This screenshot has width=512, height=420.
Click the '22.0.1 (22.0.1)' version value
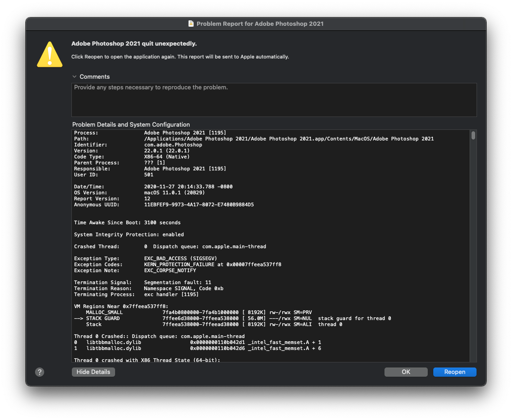point(167,151)
